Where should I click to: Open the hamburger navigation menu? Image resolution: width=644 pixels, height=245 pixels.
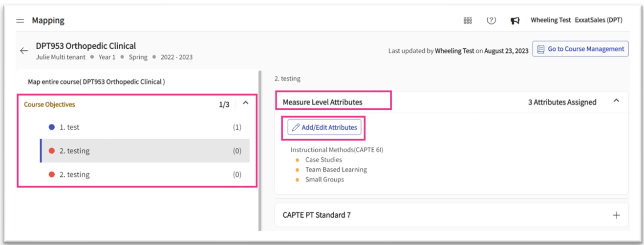(x=20, y=21)
